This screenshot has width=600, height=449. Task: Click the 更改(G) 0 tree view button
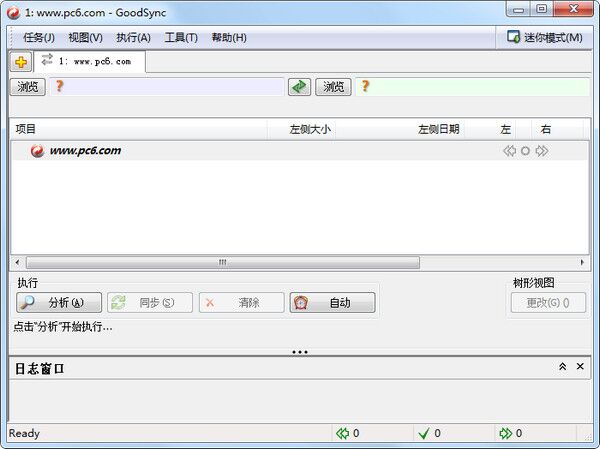tap(548, 303)
